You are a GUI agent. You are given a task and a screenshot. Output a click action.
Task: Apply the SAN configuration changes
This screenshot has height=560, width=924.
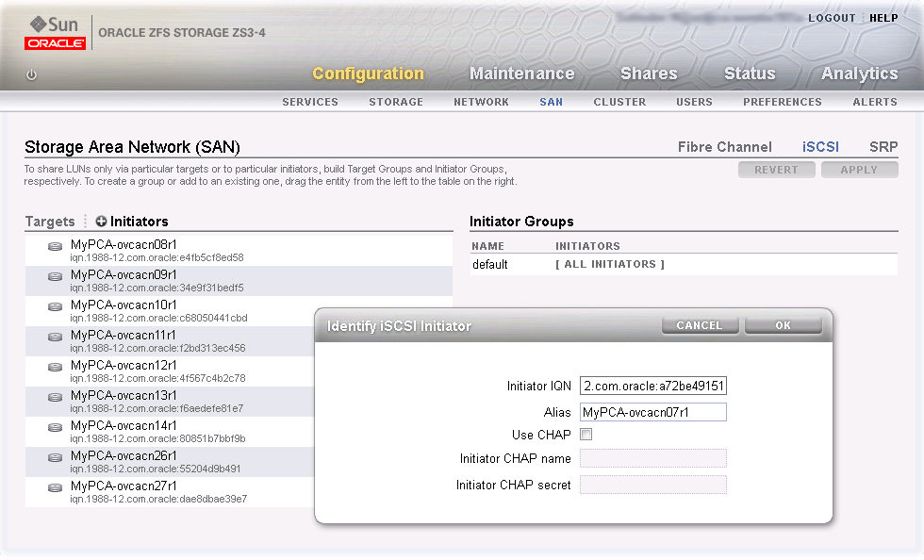coord(859,169)
